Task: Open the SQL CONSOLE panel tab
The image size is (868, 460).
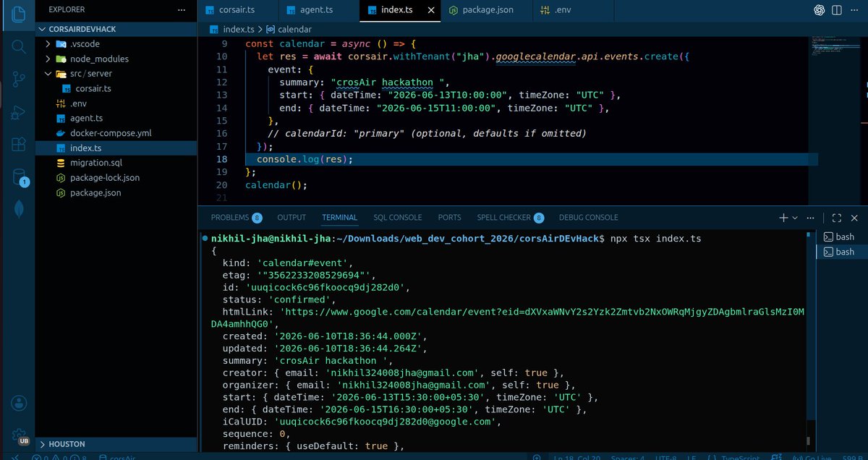Action: [398, 218]
